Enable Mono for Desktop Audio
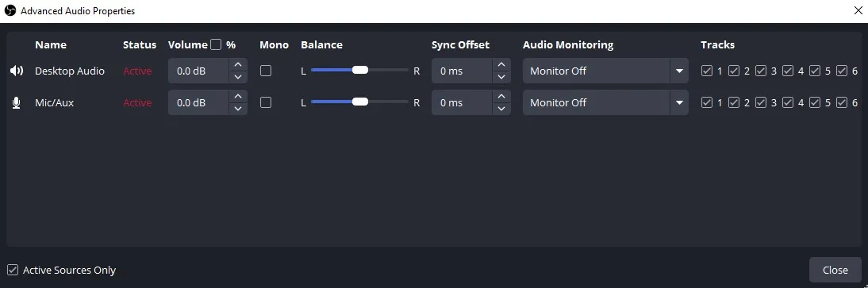 coord(266,71)
